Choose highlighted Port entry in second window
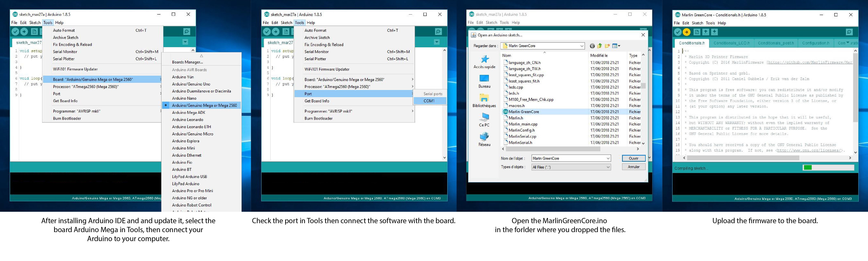 354,94
